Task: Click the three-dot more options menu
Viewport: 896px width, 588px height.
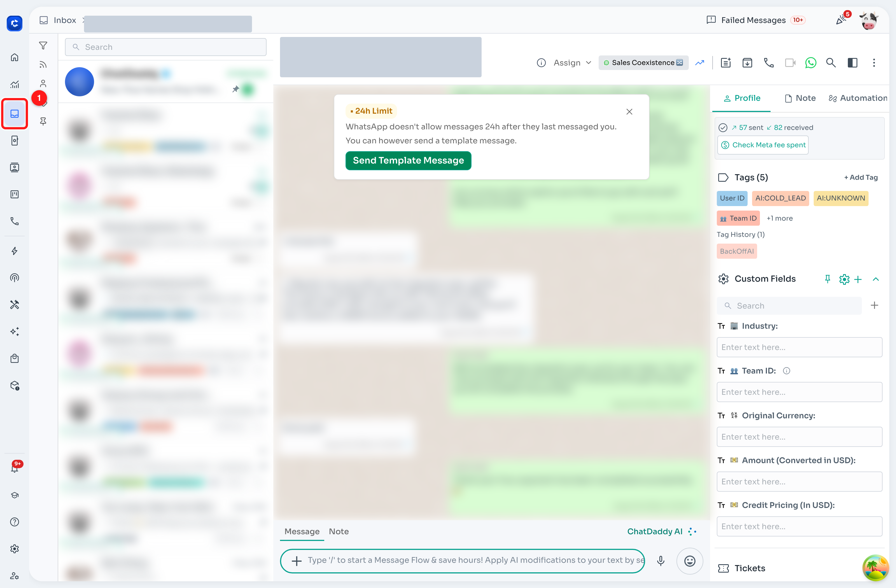Action: click(874, 63)
